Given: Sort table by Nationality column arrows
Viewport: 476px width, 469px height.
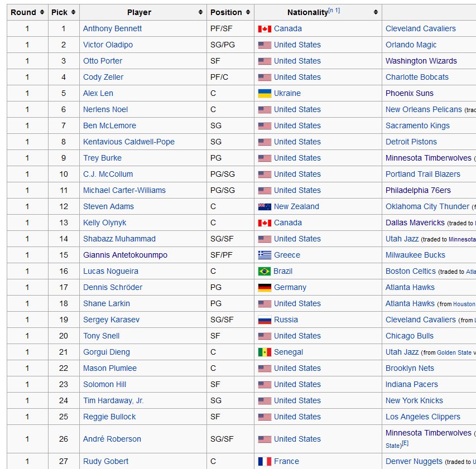Looking at the screenshot, I should pos(376,12).
